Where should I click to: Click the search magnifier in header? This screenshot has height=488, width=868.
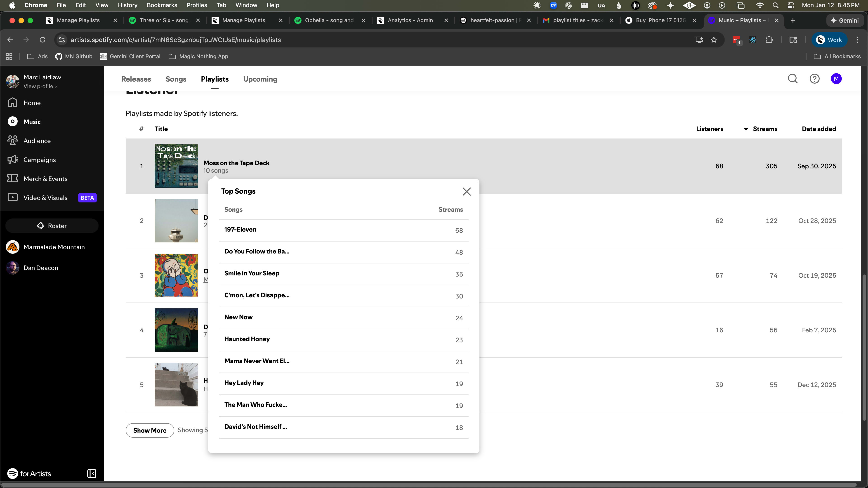[x=793, y=79]
